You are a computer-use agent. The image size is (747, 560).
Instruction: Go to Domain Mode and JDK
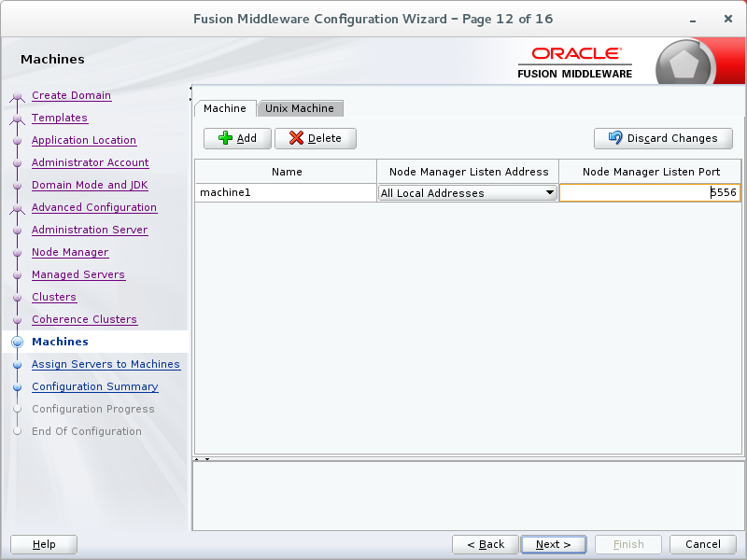click(x=90, y=185)
